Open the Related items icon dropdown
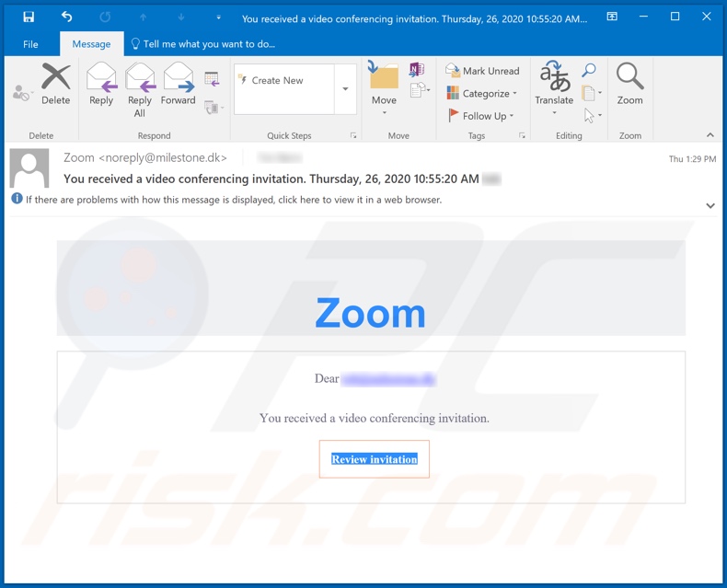The height and width of the screenshot is (588, 727). tap(592, 93)
